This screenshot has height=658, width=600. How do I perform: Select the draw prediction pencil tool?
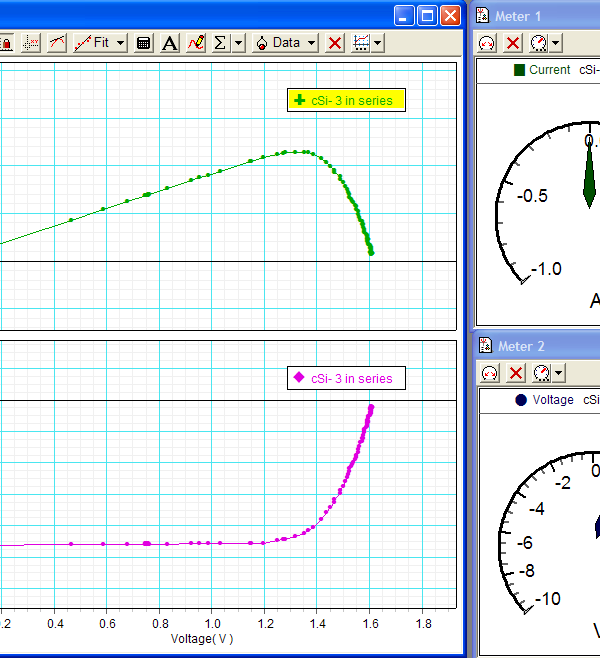195,43
